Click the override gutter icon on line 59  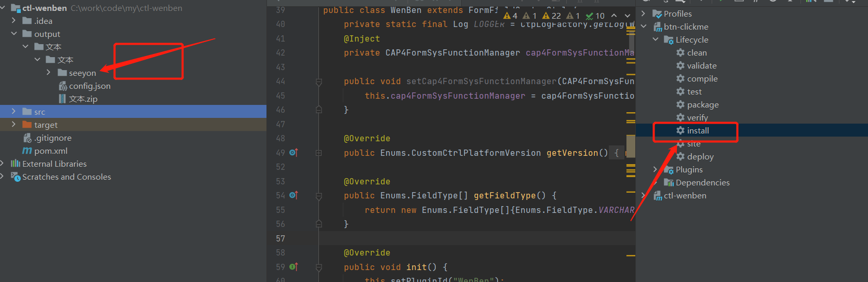pos(293,266)
